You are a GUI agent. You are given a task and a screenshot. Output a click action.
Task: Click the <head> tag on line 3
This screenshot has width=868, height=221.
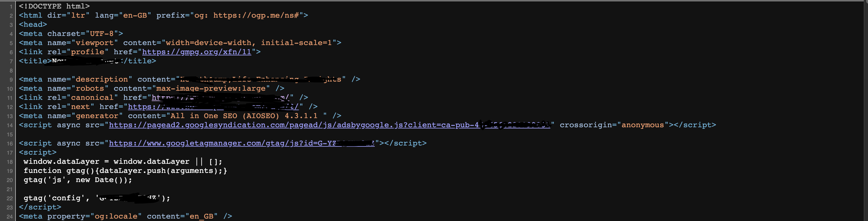(x=33, y=25)
